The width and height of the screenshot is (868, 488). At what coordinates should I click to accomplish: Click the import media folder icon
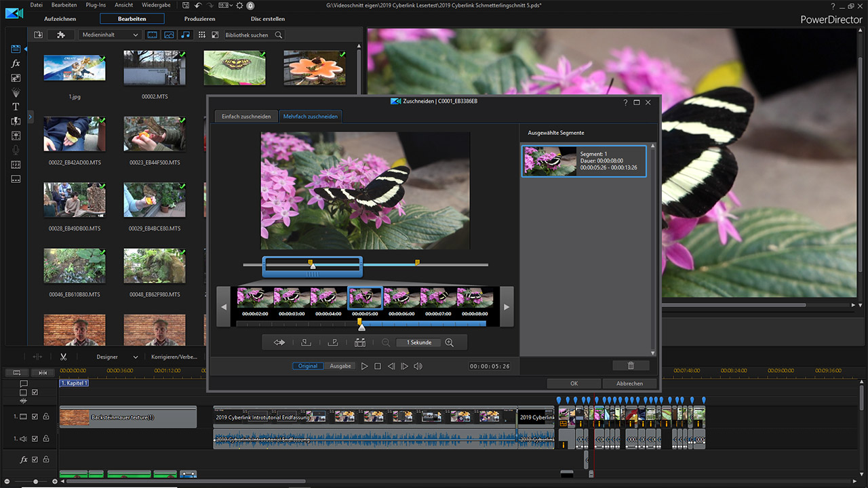(x=39, y=35)
